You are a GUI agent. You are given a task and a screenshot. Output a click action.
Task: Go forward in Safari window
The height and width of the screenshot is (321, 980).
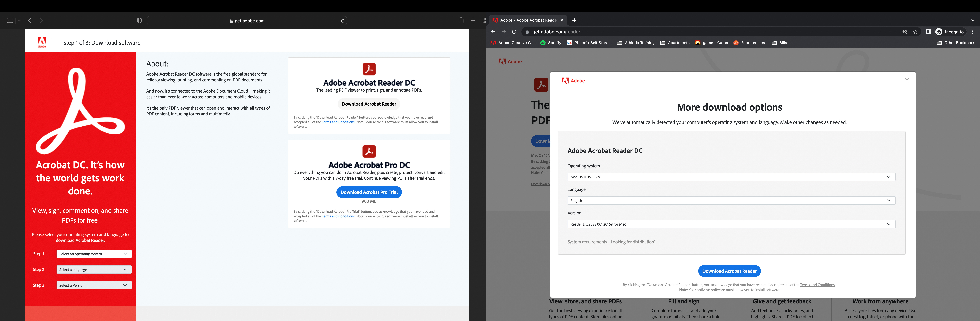click(41, 21)
